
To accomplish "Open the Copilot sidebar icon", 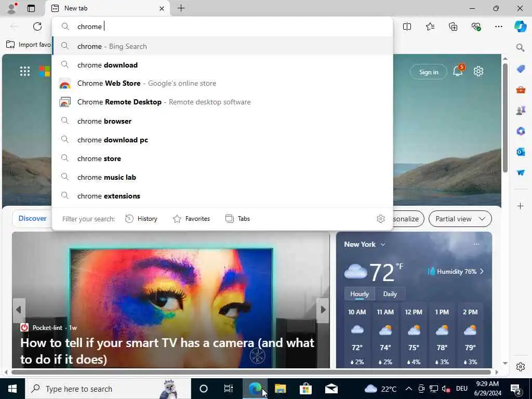I will 520,26.
